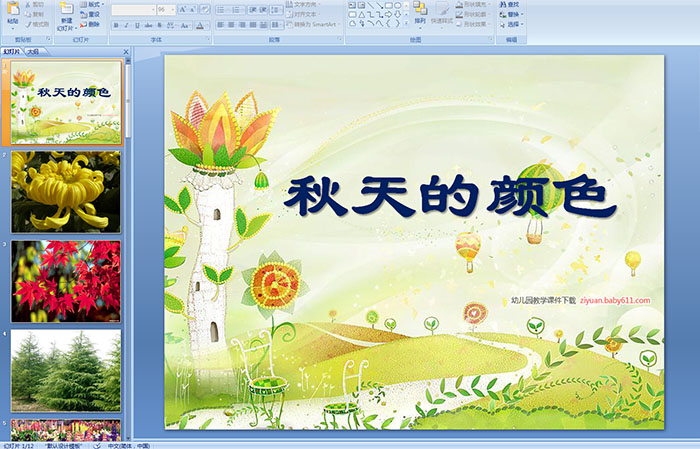700x449 pixels.
Task: Open the line spacing dropdown
Action: point(276,10)
